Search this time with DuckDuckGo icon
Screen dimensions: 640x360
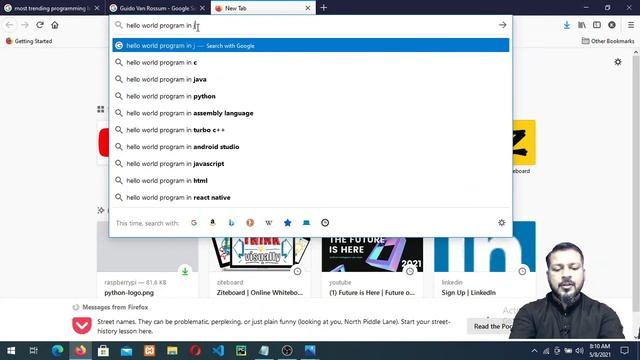pos(250,222)
